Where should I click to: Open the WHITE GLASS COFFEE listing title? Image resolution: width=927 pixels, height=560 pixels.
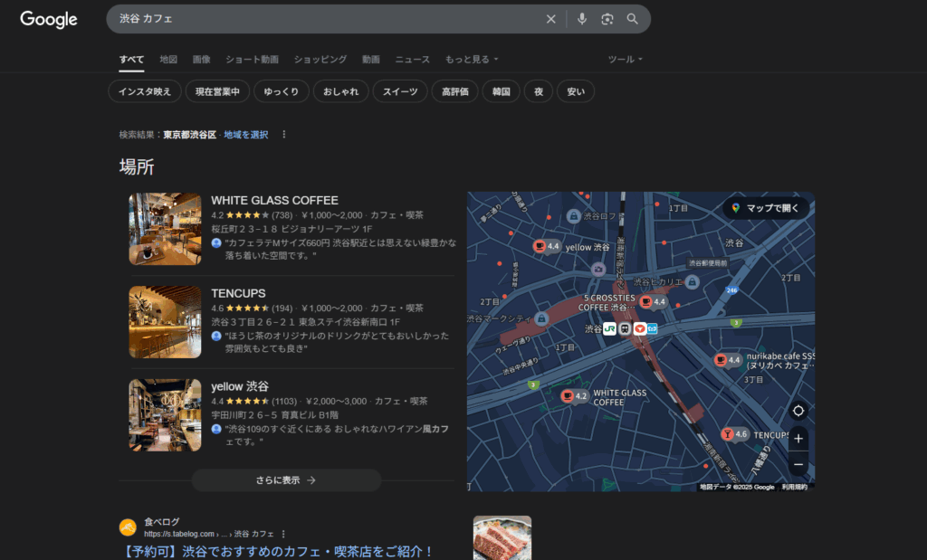tap(275, 200)
